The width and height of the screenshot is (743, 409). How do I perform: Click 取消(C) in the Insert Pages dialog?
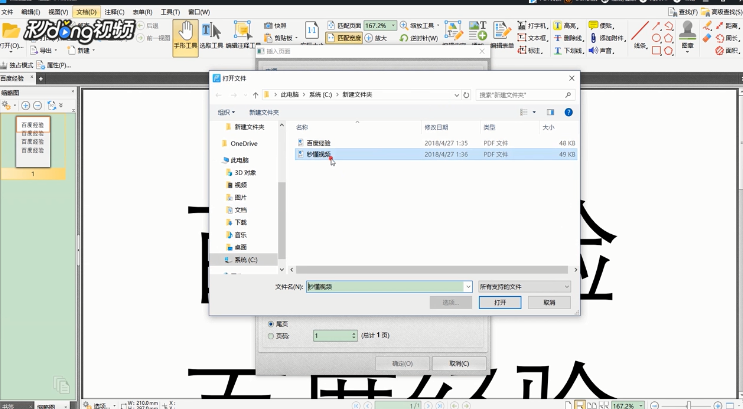click(x=459, y=364)
